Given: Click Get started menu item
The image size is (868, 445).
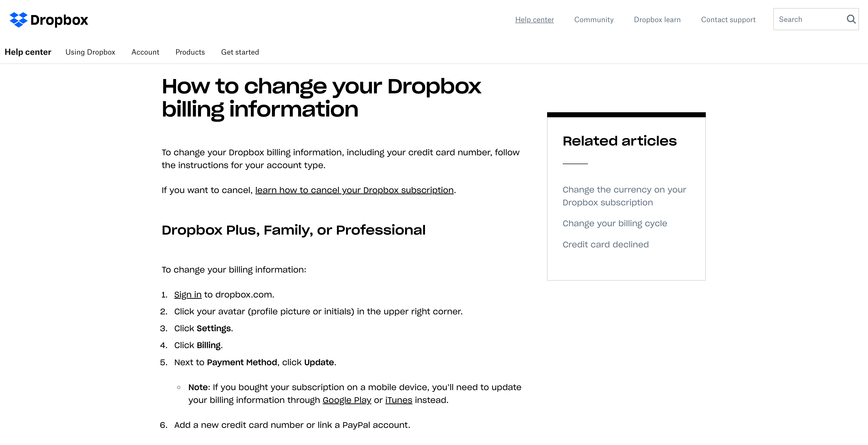Looking at the screenshot, I should [x=240, y=52].
